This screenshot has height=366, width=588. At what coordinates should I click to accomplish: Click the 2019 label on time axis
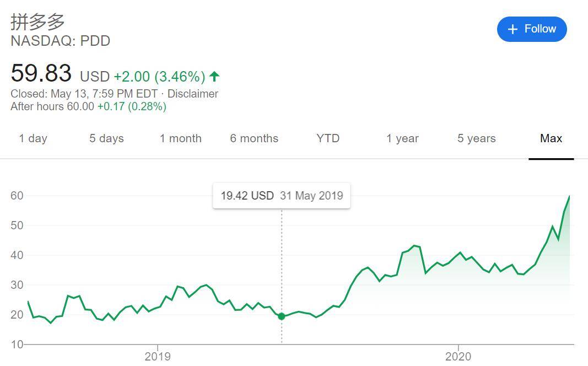(158, 356)
